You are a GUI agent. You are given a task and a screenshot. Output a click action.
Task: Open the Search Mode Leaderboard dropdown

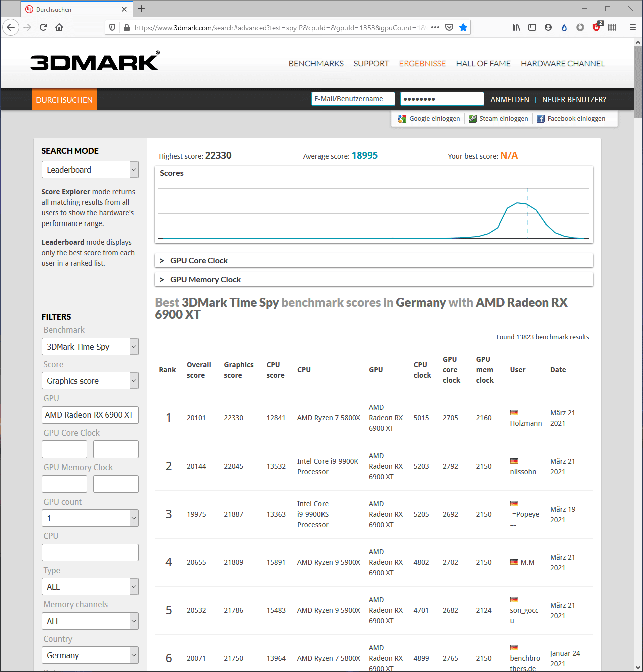point(90,170)
